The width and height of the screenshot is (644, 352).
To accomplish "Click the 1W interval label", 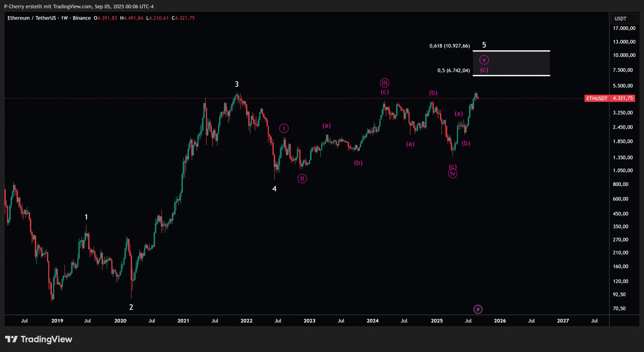I will [x=64, y=18].
